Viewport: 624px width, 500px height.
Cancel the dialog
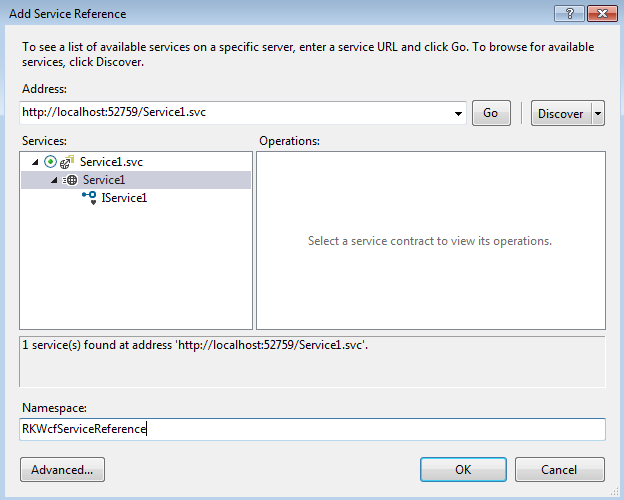(x=559, y=469)
